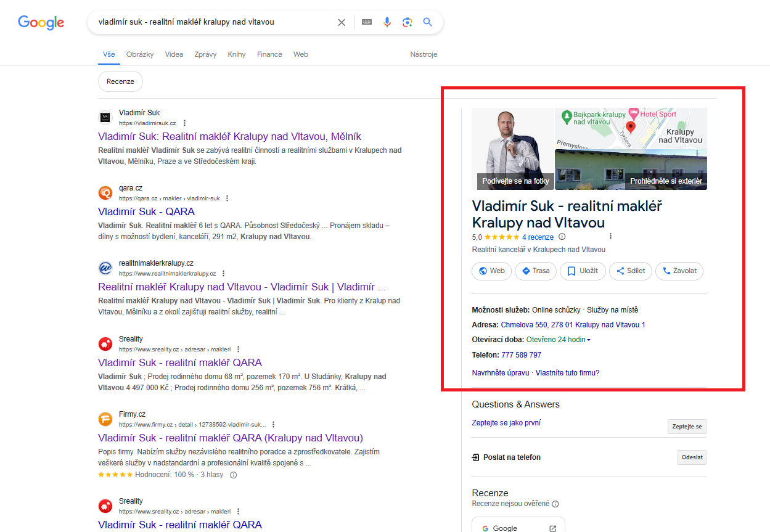Switch to the Zprávy tab
Screen dimensions: 770x532
[x=205, y=54]
